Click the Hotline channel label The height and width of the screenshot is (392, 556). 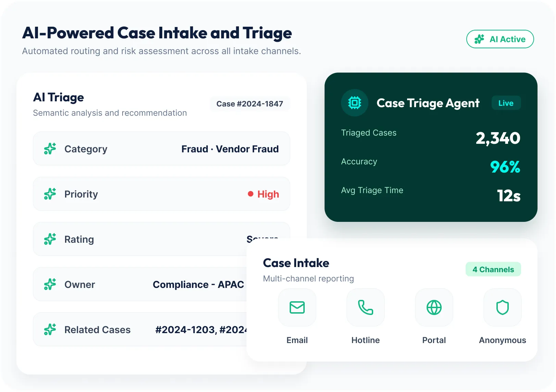coord(366,340)
